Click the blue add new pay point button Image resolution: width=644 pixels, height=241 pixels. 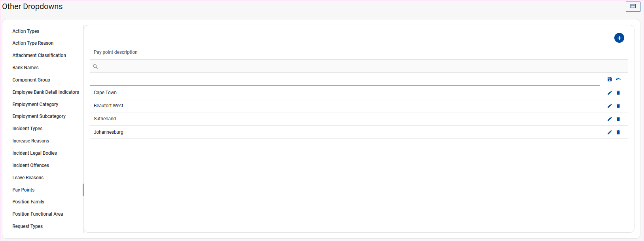pos(619,38)
